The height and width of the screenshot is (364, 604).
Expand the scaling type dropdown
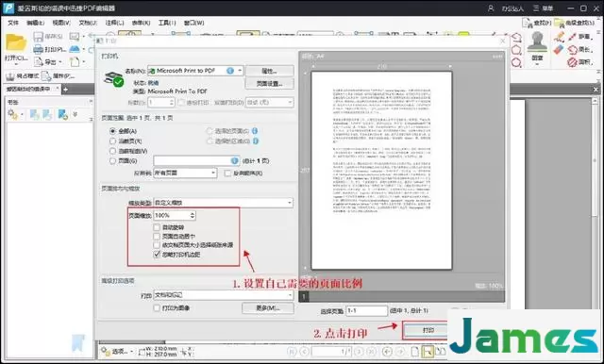[223, 203]
